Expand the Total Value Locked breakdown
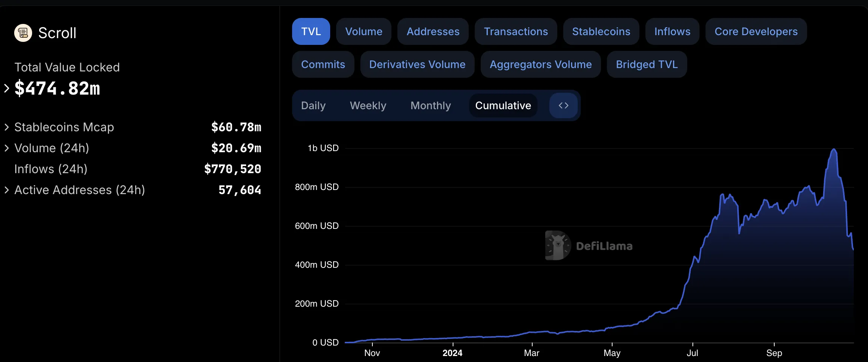 pos(6,88)
